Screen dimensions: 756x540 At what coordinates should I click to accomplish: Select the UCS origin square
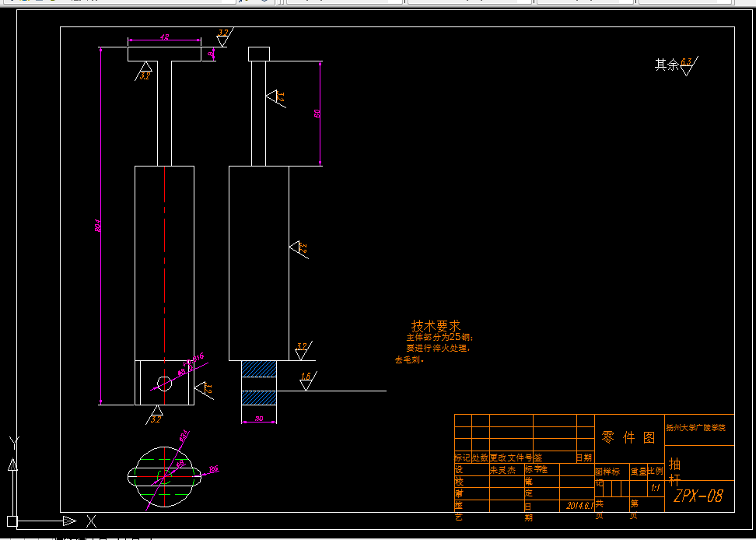[12, 521]
